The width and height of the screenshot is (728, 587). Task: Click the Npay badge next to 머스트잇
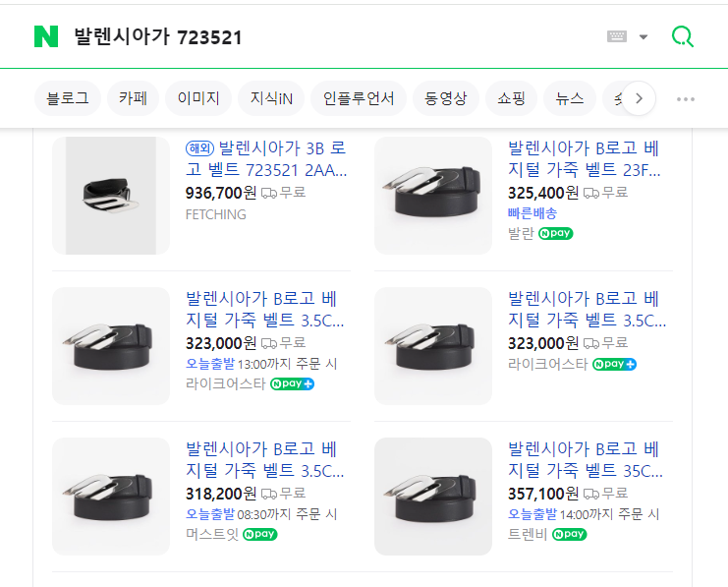(259, 534)
